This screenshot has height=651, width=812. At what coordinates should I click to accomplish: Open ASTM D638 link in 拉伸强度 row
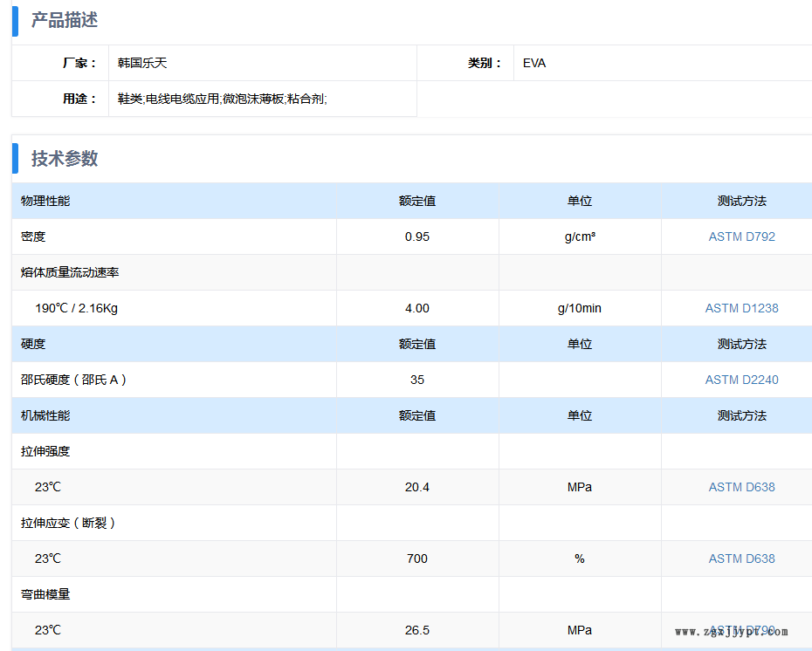pyautogui.click(x=741, y=487)
